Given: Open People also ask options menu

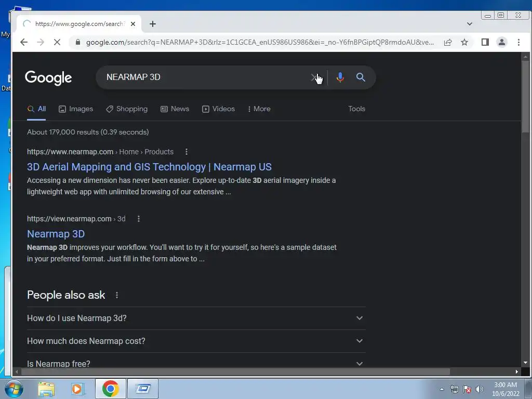Looking at the screenshot, I should (x=117, y=295).
